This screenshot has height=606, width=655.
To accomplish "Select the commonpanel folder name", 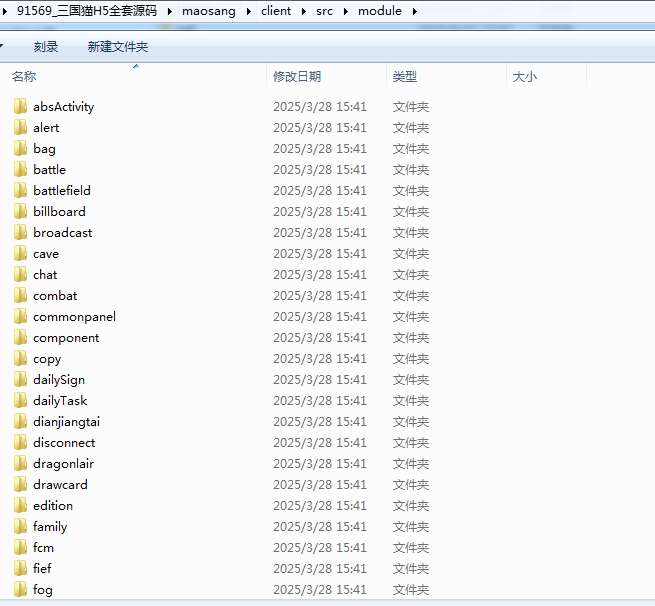I will (x=74, y=316).
